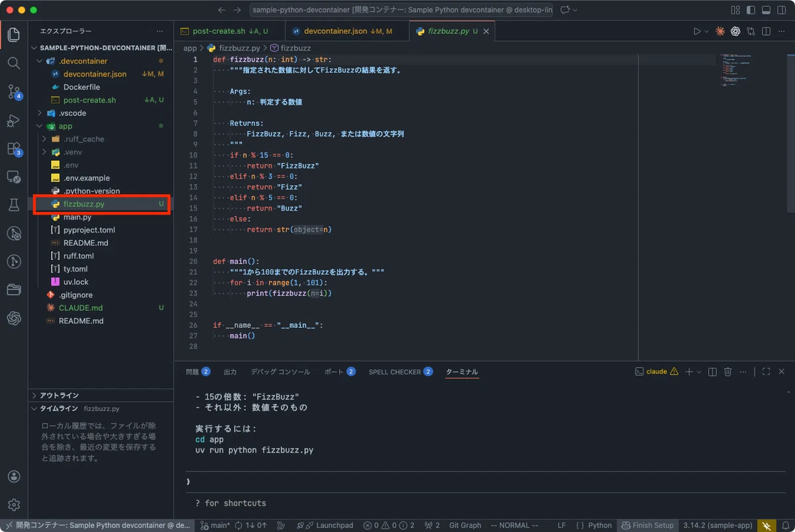Open the Explorer view in the activity bar
The height and width of the screenshot is (532, 795).
13,34
